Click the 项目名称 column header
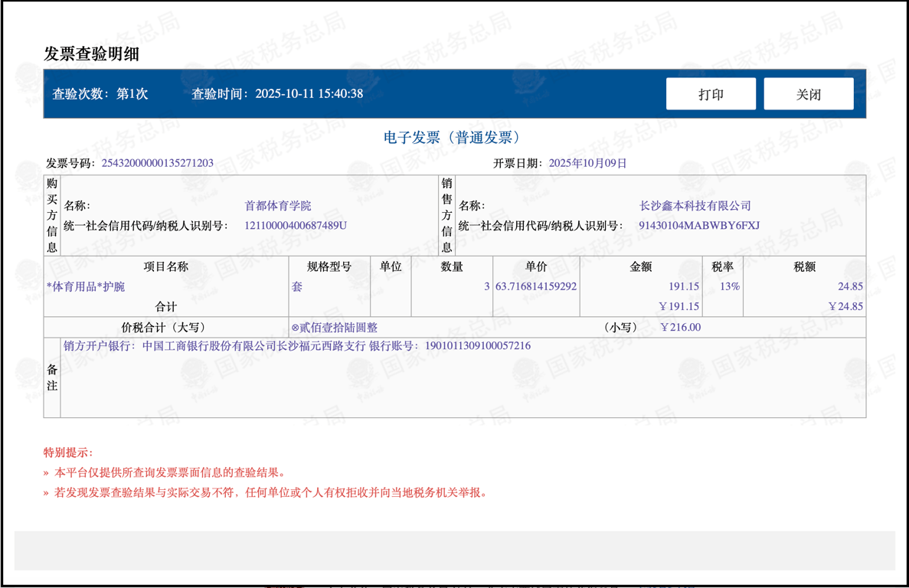The image size is (909, 588). [x=166, y=266]
